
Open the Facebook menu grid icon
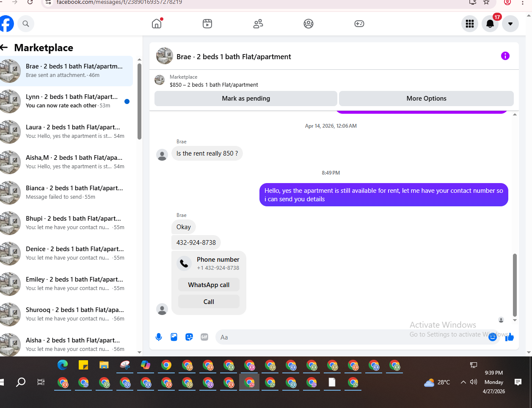pos(470,24)
